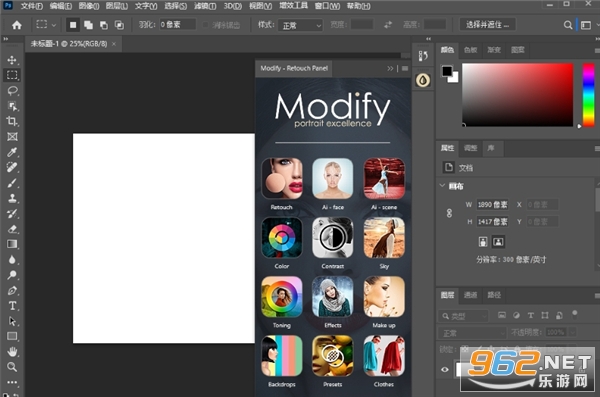The width and height of the screenshot is (600, 397).
Task: Select the Crop tool
Action: (12, 121)
